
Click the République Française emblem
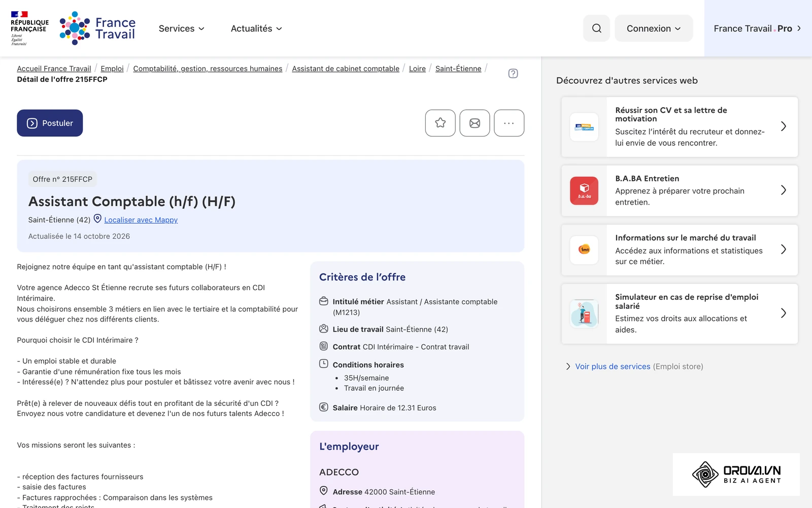click(x=29, y=28)
